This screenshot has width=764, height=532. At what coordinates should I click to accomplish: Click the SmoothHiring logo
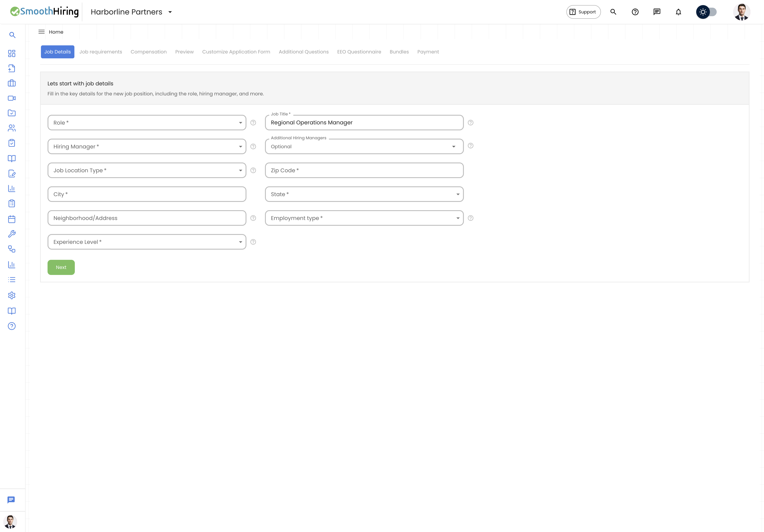(x=44, y=12)
